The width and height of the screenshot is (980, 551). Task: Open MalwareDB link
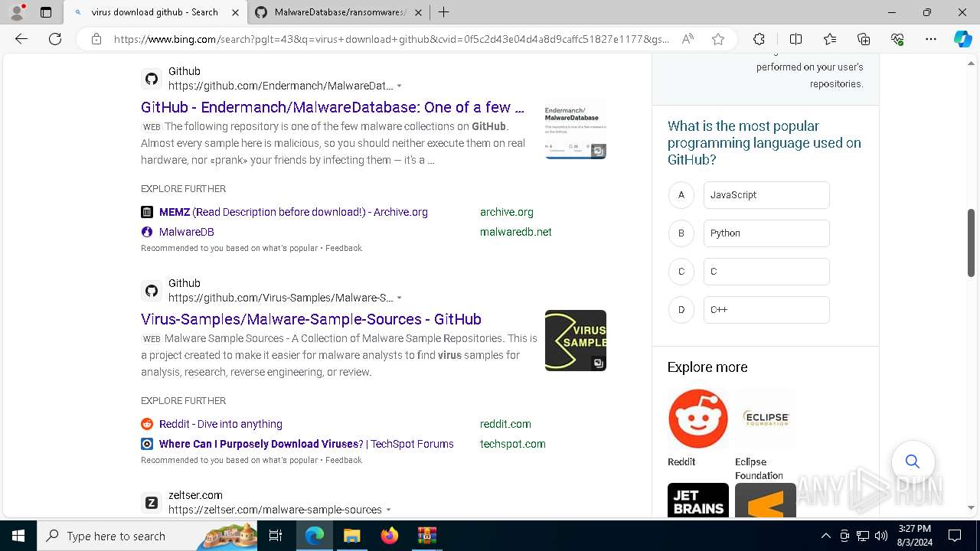coord(186,232)
